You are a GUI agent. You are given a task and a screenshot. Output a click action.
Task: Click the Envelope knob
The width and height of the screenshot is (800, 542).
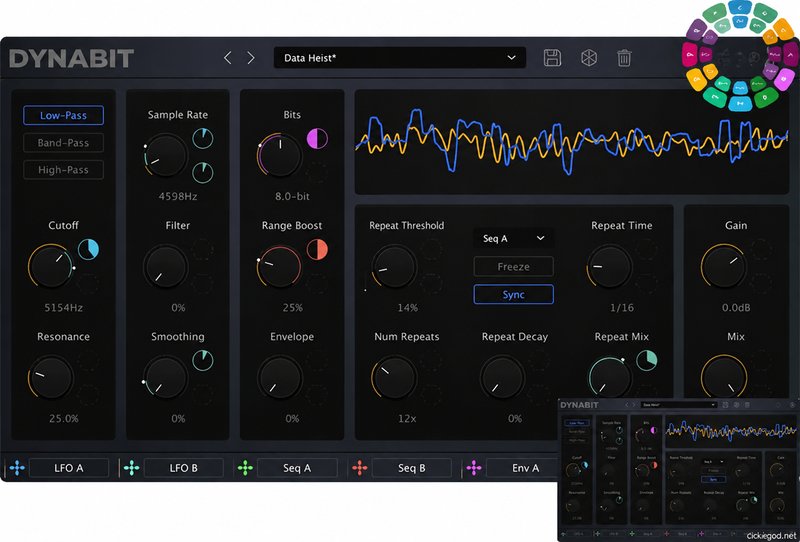[x=279, y=378]
